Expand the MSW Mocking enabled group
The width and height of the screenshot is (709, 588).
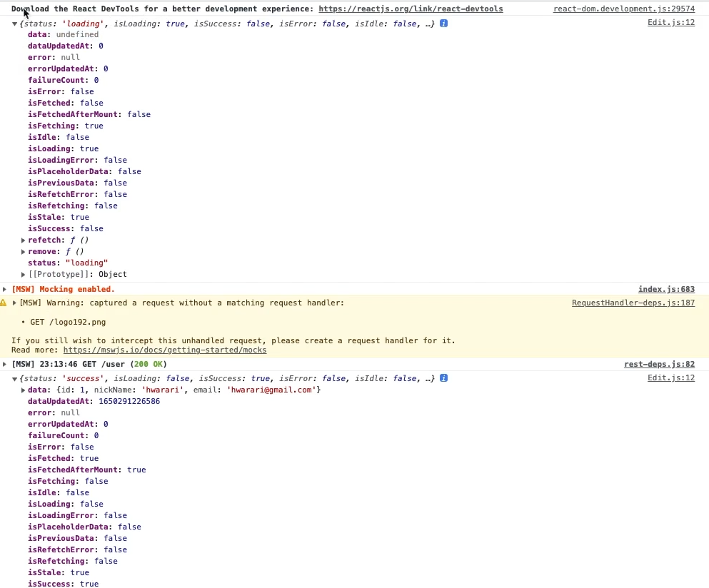(4, 289)
